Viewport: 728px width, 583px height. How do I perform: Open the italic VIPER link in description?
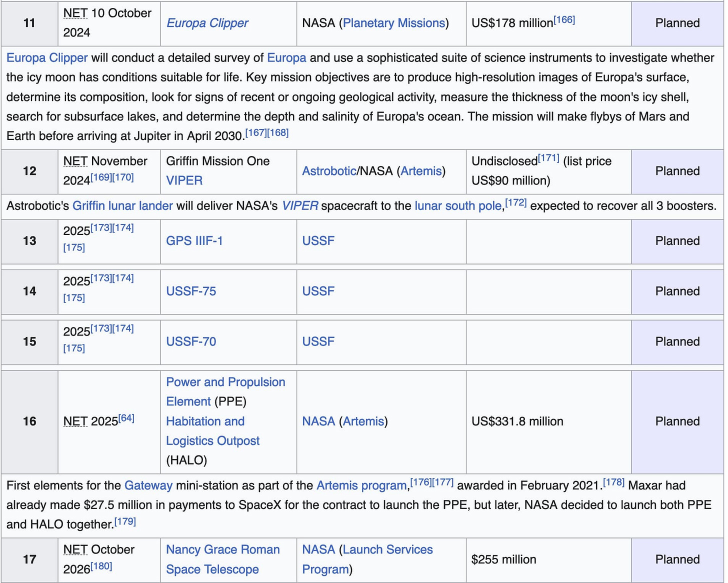click(x=300, y=206)
